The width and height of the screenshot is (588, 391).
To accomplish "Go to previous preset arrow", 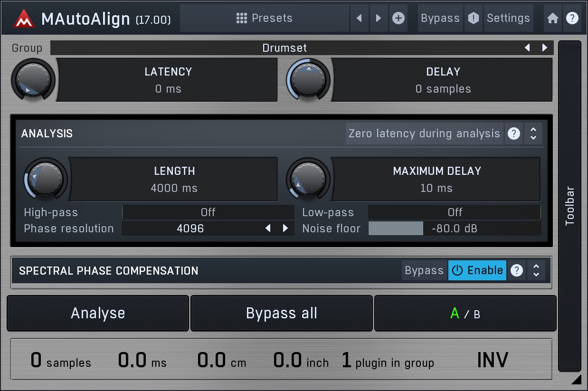I will pyautogui.click(x=359, y=19).
